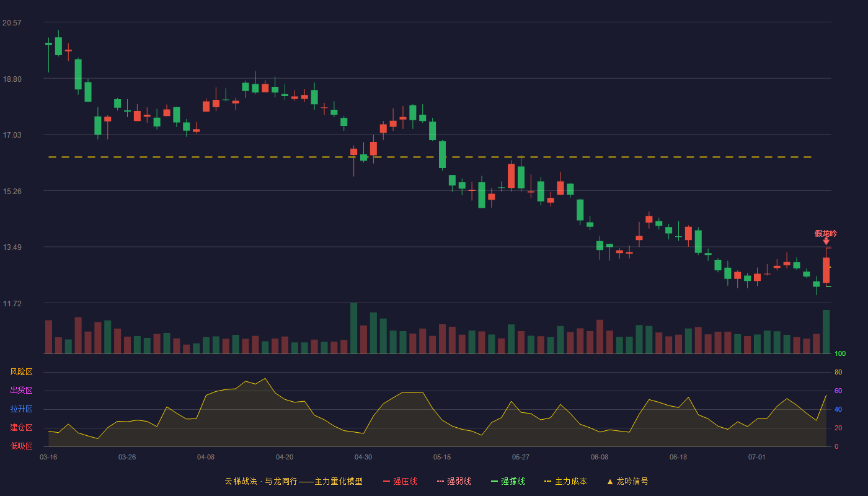Toggle the 龙吟信号 triangle legend item

tap(627, 481)
